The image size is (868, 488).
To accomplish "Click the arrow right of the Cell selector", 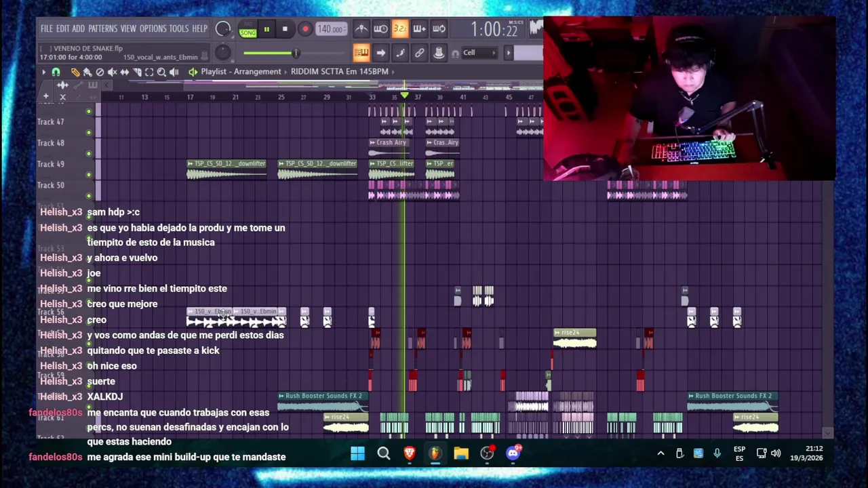I will [x=508, y=53].
